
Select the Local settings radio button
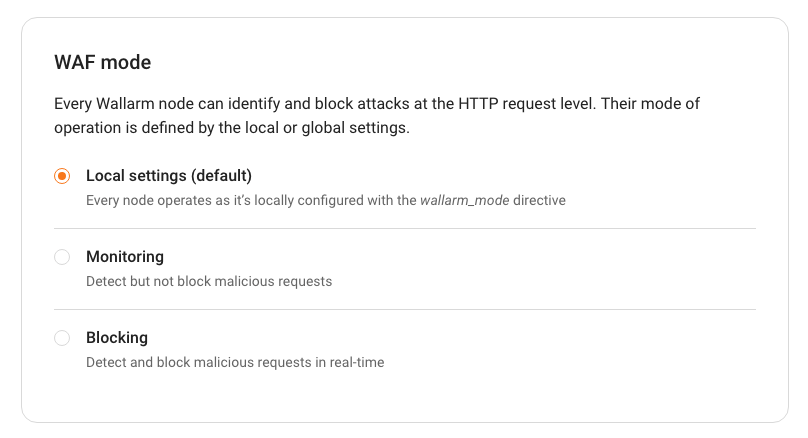point(62,176)
